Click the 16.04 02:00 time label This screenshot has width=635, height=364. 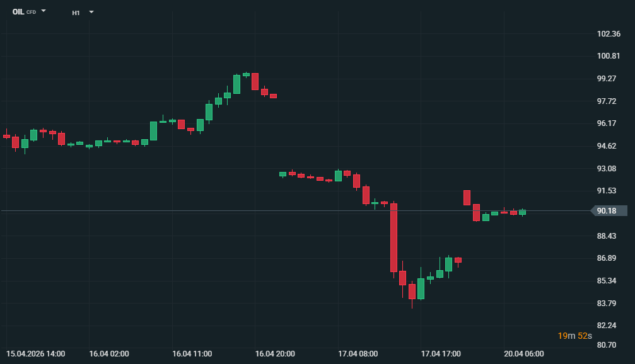coord(109,354)
